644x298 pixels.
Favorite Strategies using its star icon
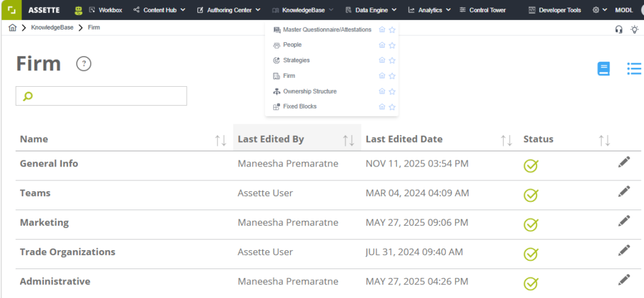392,60
